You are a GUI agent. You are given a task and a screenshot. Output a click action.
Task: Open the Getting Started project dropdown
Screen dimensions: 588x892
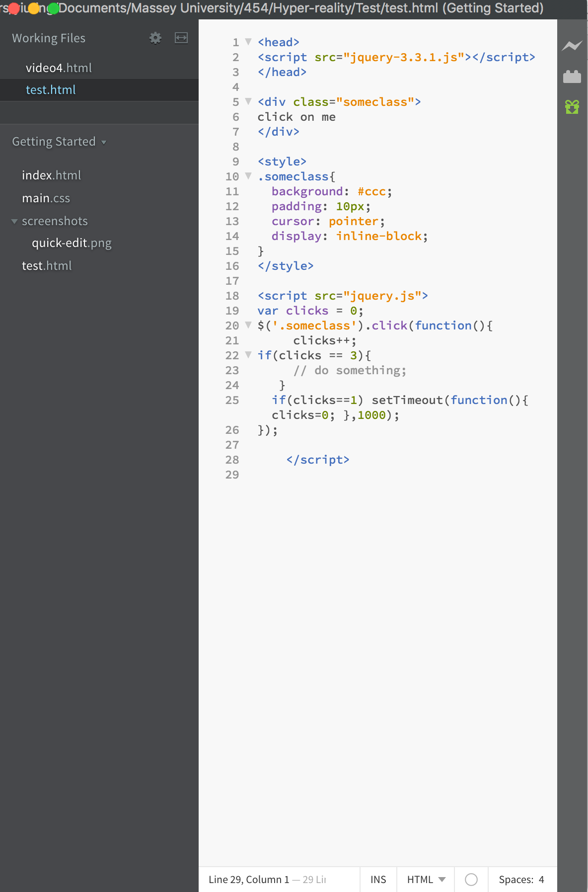pyautogui.click(x=59, y=142)
